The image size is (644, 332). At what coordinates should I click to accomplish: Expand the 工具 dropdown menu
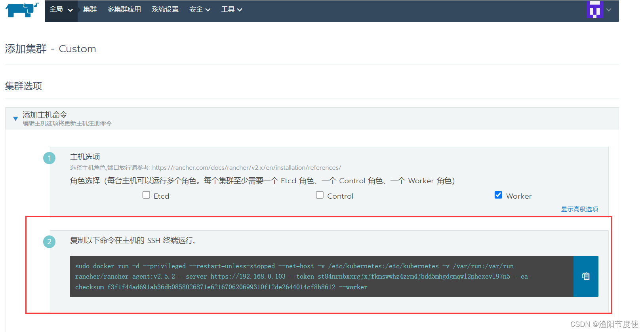[232, 9]
